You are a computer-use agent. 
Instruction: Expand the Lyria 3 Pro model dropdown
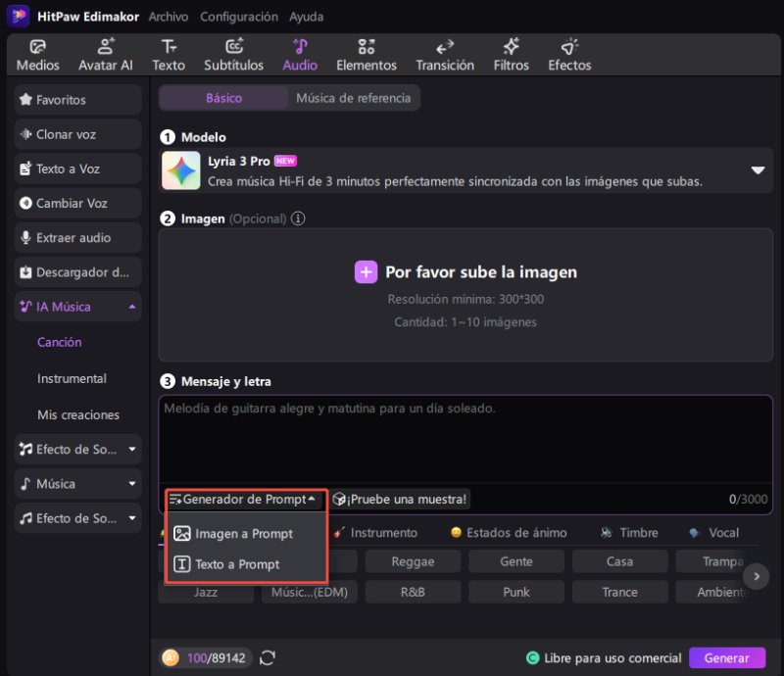click(758, 170)
